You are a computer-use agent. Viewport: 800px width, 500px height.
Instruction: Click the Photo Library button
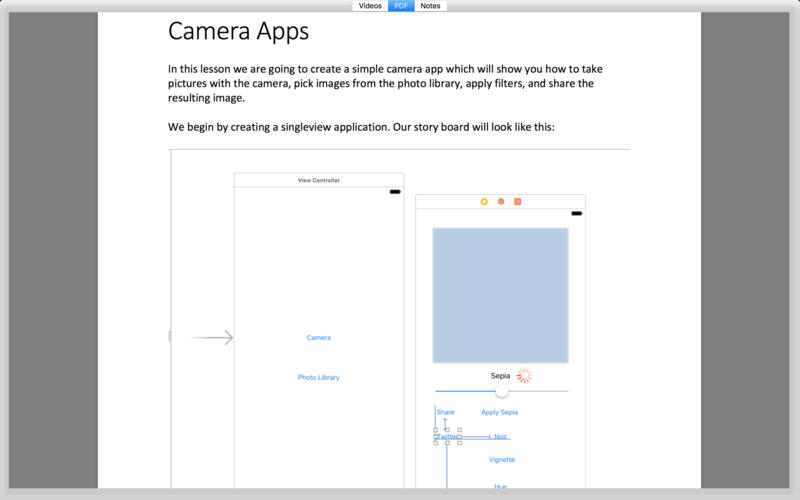coord(318,378)
